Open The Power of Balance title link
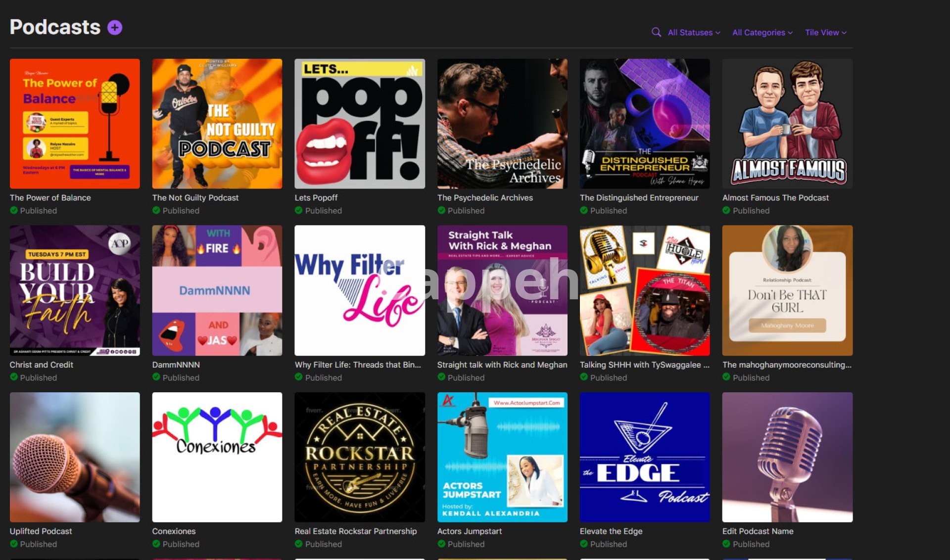Screen dimensions: 950x560 click(x=50, y=197)
